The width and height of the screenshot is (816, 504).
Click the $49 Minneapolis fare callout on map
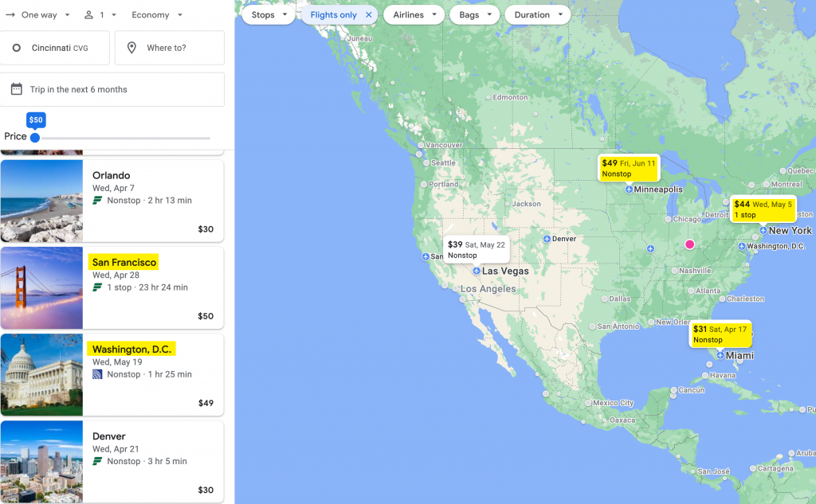[629, 168]
